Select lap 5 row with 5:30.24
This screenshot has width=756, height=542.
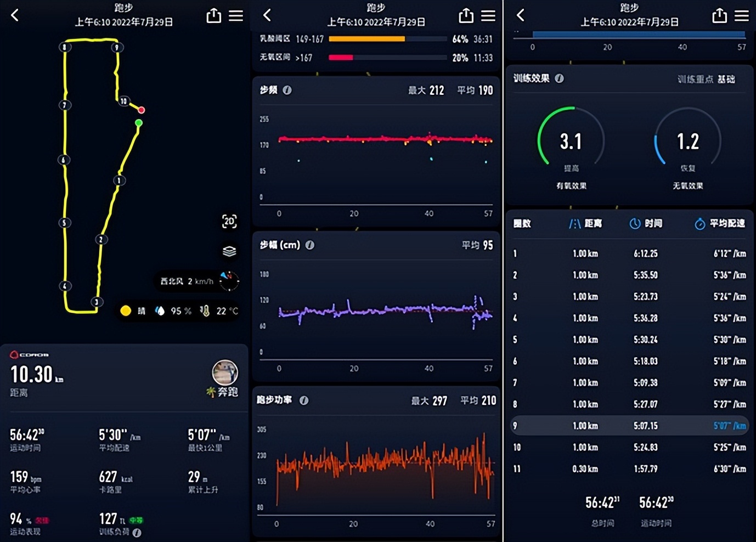pyautogui.click(x=630, y=340)
